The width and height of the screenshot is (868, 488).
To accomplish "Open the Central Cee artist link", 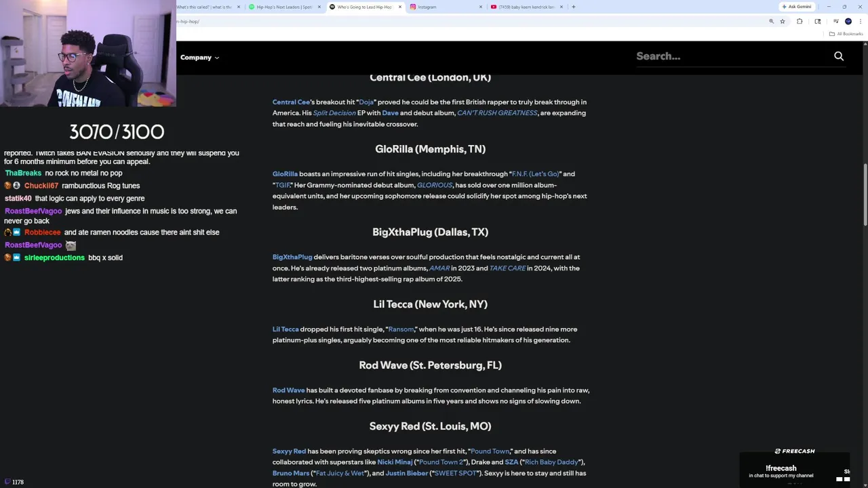I will point(291,102).
